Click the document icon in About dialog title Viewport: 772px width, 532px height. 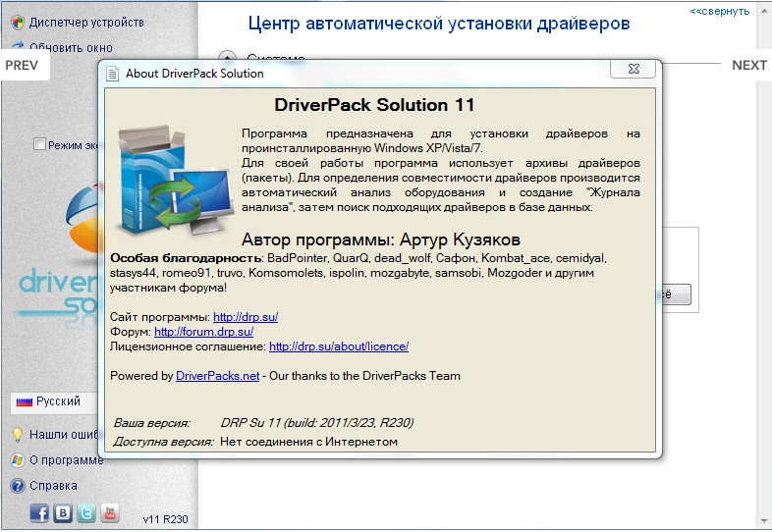tap(113, 74)
